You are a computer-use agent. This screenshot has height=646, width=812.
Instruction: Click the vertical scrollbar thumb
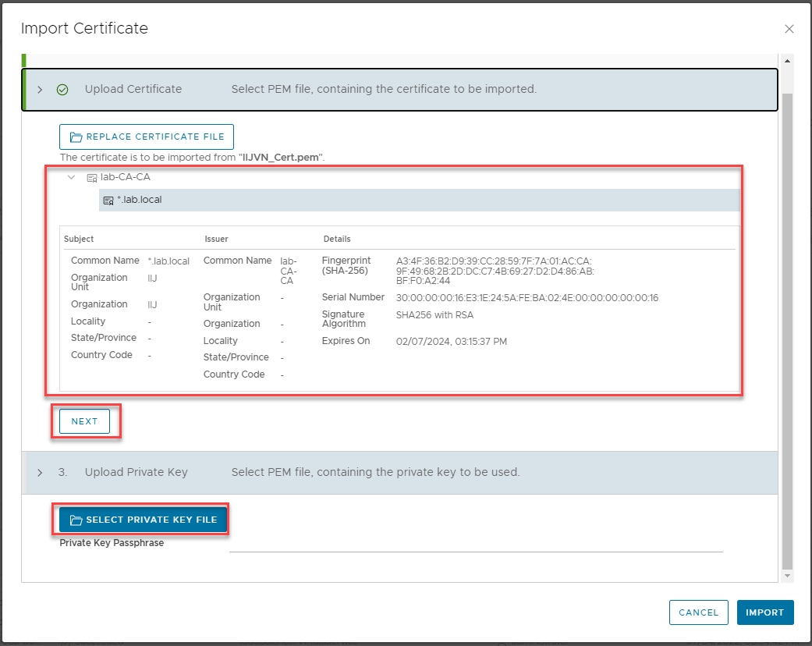tap(786, 328)
